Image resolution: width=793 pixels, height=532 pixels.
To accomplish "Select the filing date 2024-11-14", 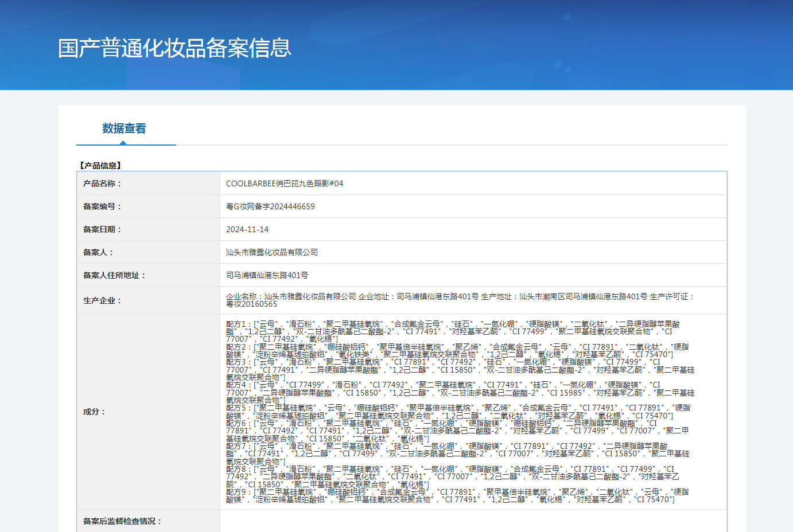I will click(247, 229).
